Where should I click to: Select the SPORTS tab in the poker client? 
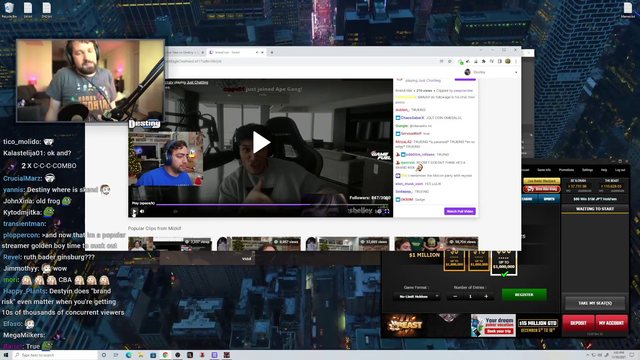[549, 199]
